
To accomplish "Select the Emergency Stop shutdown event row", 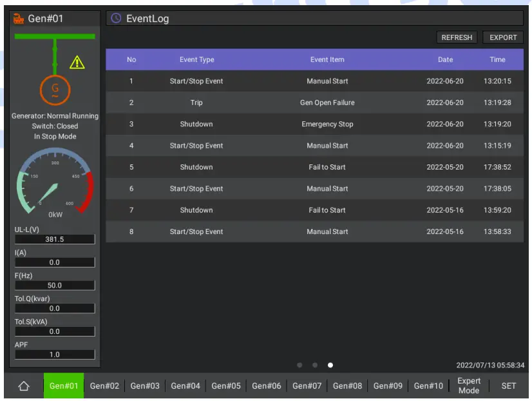I will click(x=316, y=124).
